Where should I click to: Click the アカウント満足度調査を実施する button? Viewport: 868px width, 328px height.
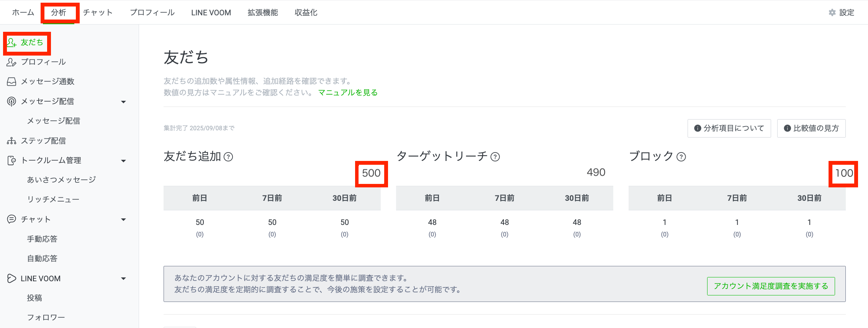click(771, 286)
